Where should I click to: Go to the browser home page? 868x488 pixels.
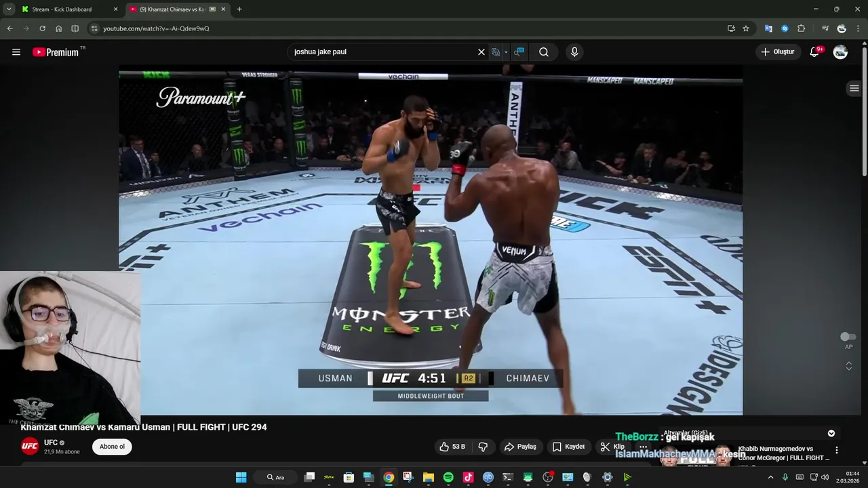(58, 28)
